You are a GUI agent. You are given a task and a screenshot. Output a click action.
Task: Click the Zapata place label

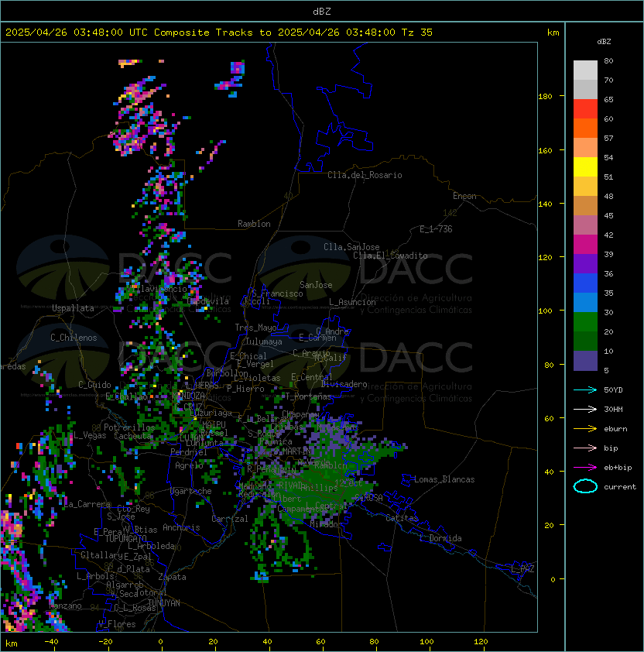click(x=172, y=577)
